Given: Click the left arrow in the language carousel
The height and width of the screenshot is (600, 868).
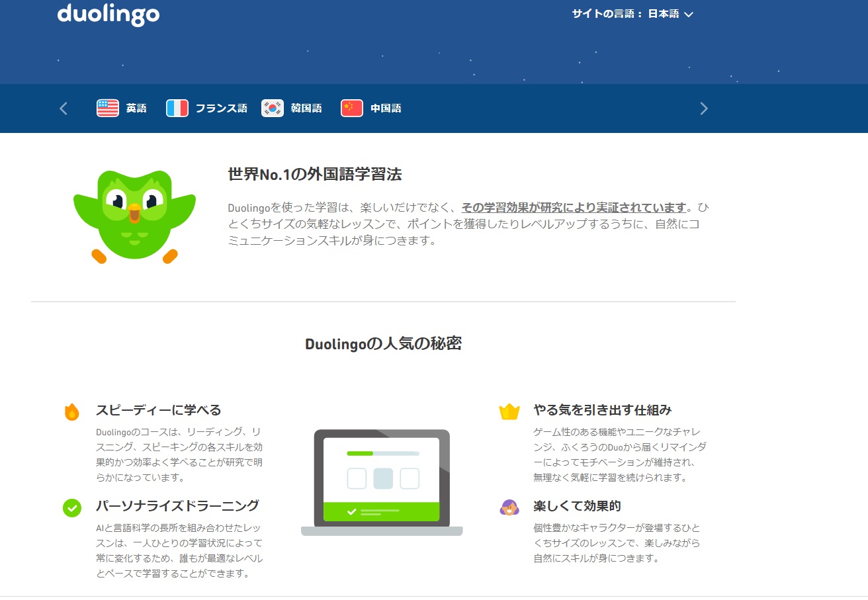Looking at the screenshot, I should tap(64, 108).
